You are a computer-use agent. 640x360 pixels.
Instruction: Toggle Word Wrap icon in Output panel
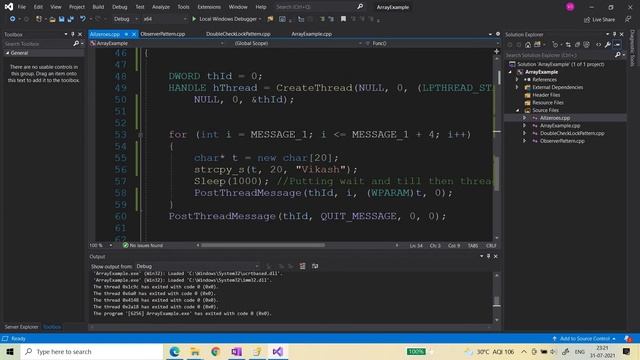point(315,266)
